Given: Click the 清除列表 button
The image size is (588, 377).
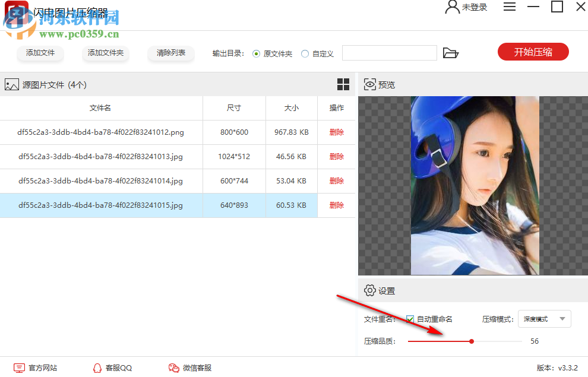Looking at the screenshot, I should pyautogui.click(x=171, y=53).
